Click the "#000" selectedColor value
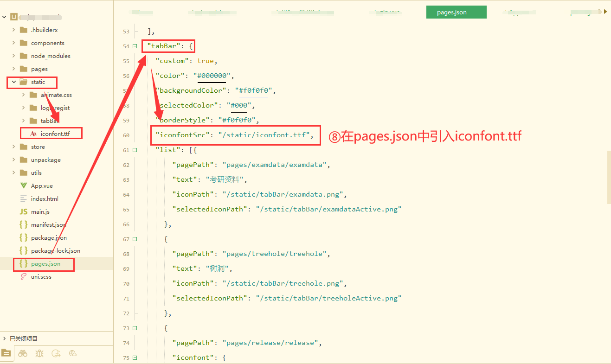611x364 pixels. click(x=239, y=105)
